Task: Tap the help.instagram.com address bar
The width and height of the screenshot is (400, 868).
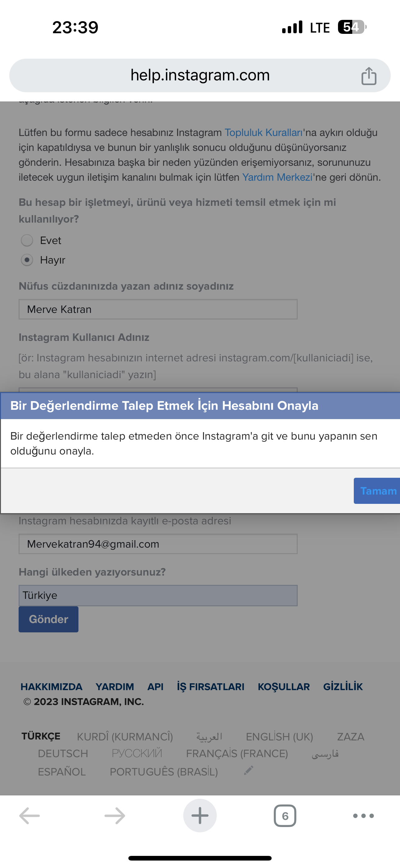Action: pyautogui.click(x=200, y=75)
